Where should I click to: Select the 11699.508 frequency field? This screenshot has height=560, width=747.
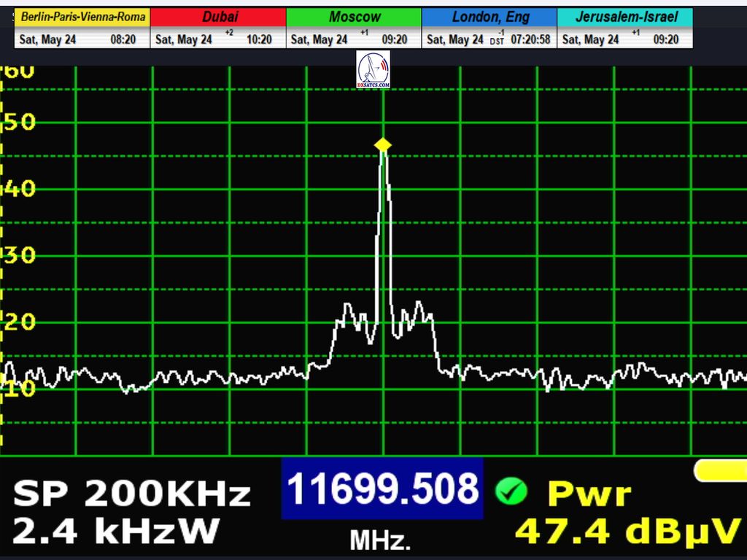pos(382,489)
